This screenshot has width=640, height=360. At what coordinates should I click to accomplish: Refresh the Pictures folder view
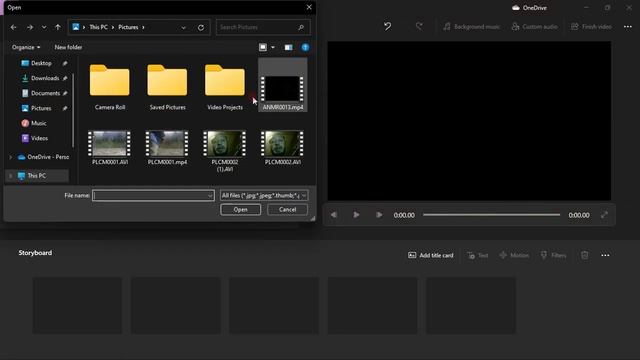(201, 27)
